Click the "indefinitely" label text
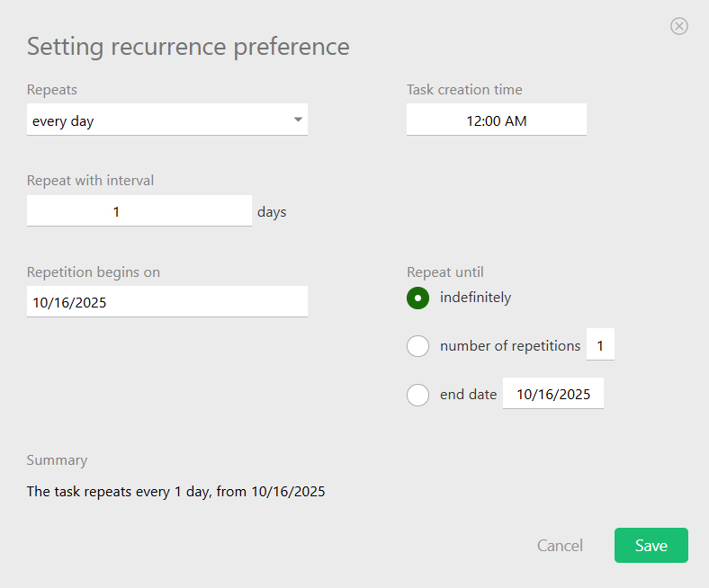 point(475,298)
